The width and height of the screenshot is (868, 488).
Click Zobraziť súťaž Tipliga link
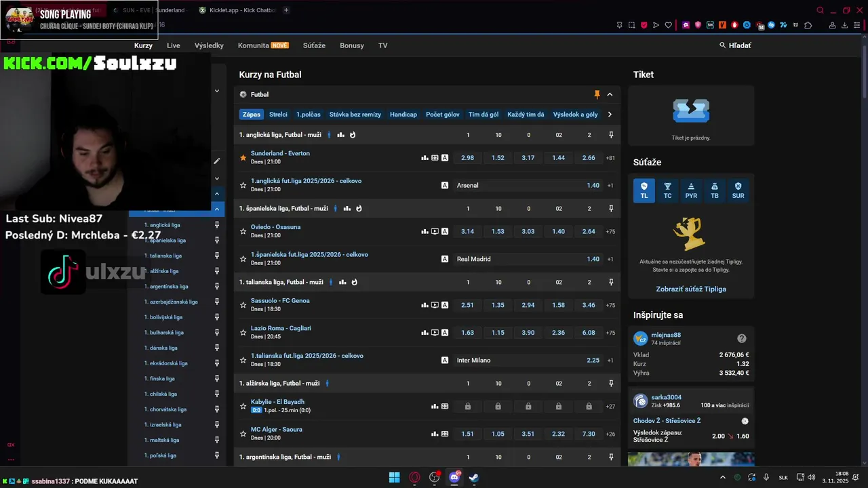click(x=691, y=289)
